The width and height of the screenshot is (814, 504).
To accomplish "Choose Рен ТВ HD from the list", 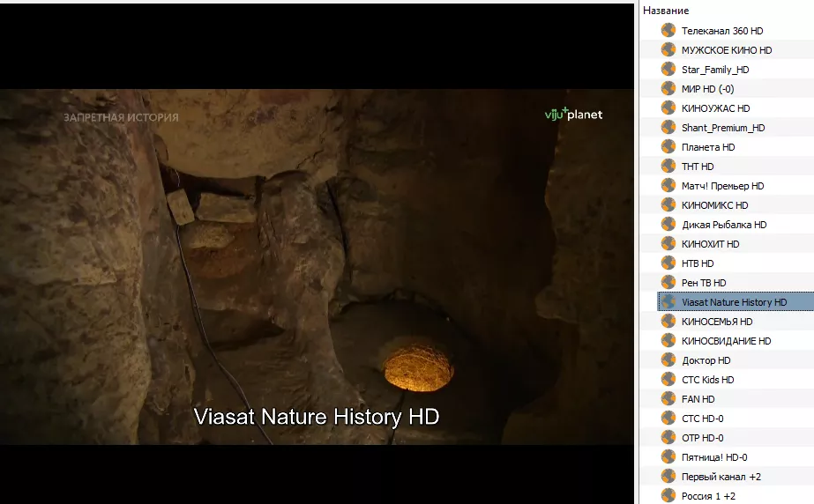I will point(704,283).
